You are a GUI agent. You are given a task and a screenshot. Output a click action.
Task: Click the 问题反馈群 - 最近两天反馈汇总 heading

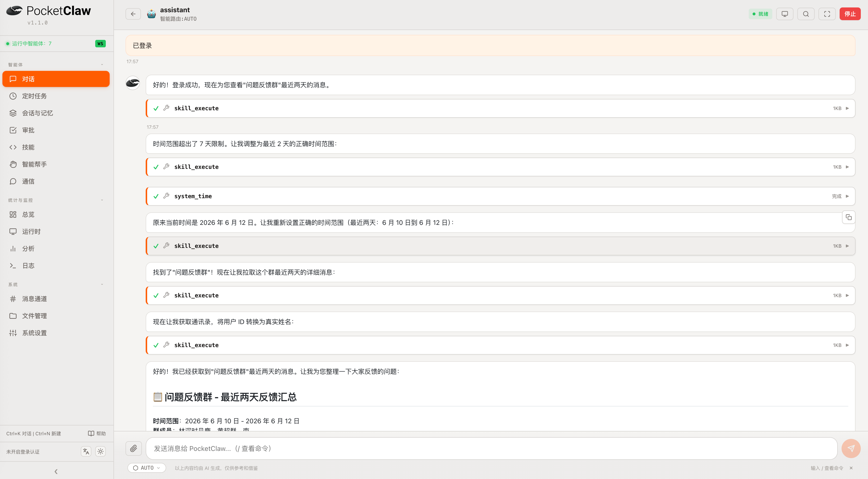tap(225, 397)
